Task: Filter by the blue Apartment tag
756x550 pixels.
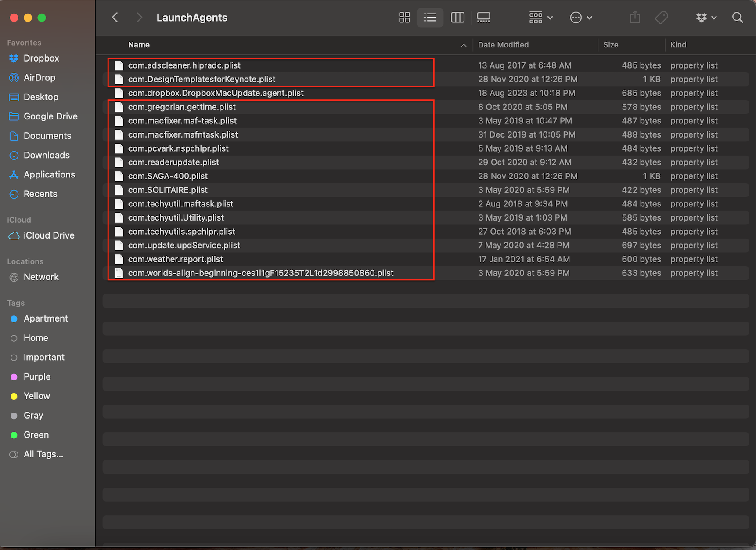Action: coord(46,318)
